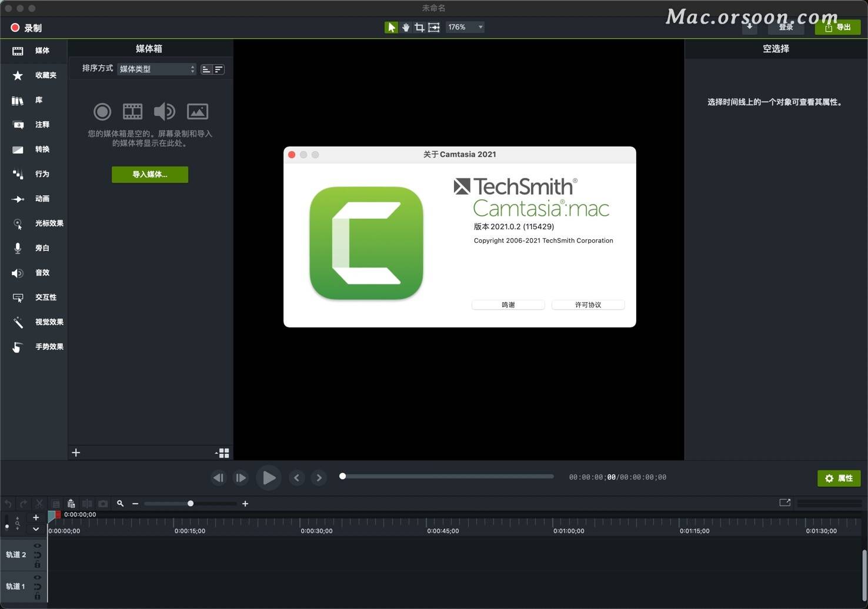Viewport: 868px width, 609px height.
Task: Click the plus button at the bottom of the media bin
Action: [x=76, y=453]
